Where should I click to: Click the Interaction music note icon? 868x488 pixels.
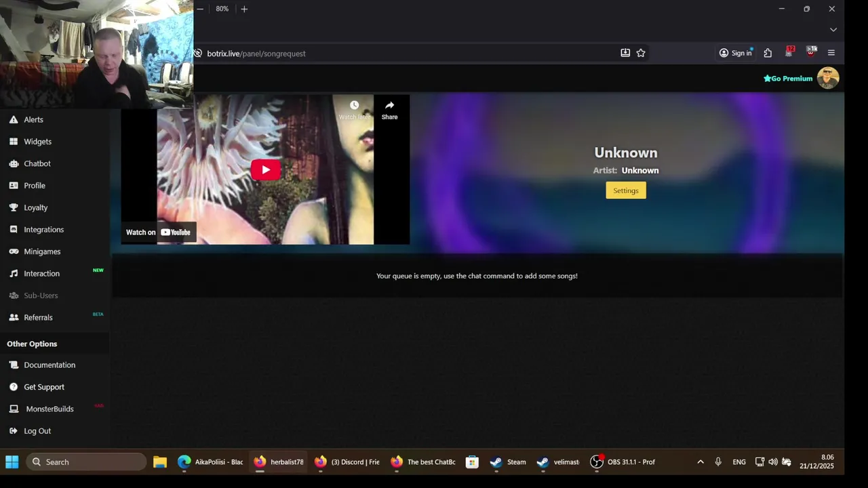click(x=14, y=273)
